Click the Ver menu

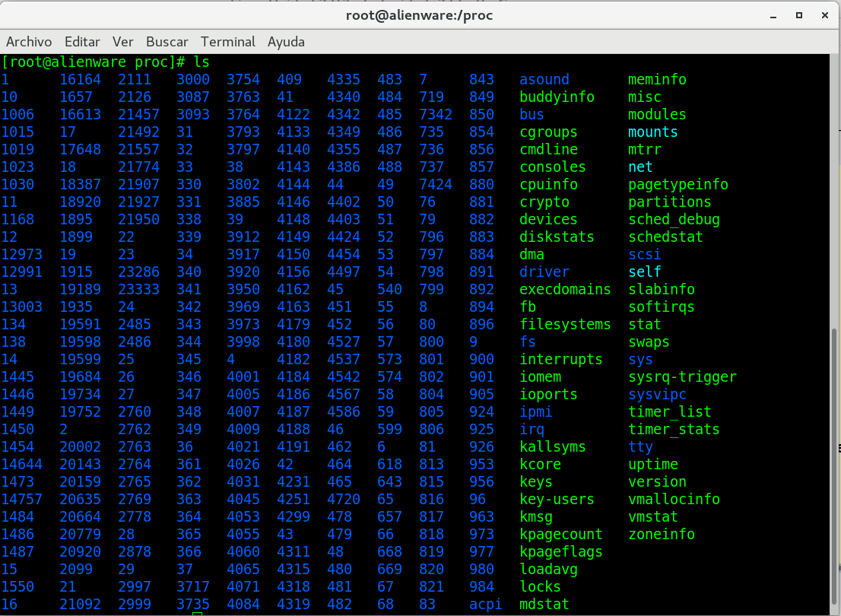point(122,42)
